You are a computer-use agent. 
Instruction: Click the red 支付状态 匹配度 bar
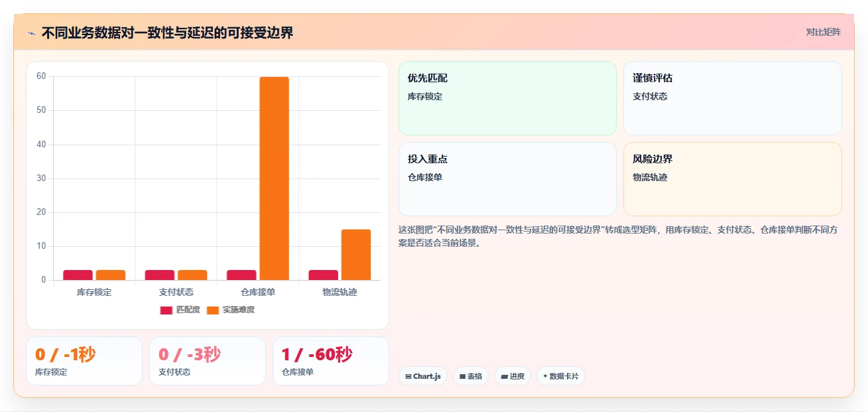[160, 275]
